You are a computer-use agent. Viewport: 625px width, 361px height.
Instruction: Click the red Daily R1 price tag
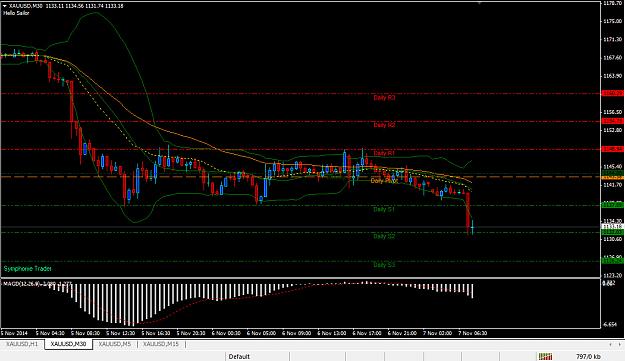[x=612, y=149]
